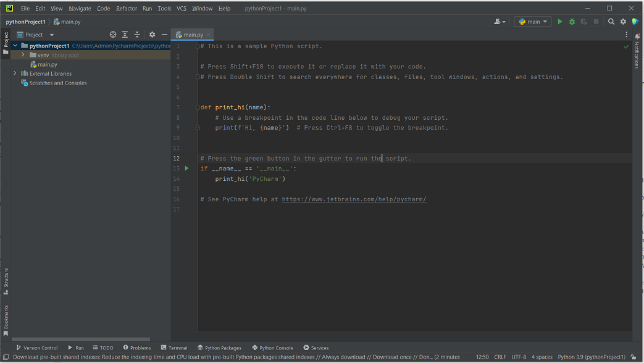Image resolution: width=644 pixels, height=363 pixels.
Task: Open the 4 spaces indentation selector
Action: click(x=542, y=357)
